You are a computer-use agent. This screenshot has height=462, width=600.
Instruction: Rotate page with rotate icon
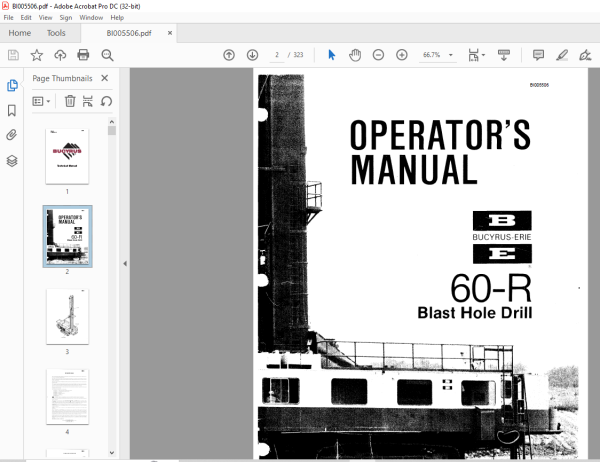[106, 101]
